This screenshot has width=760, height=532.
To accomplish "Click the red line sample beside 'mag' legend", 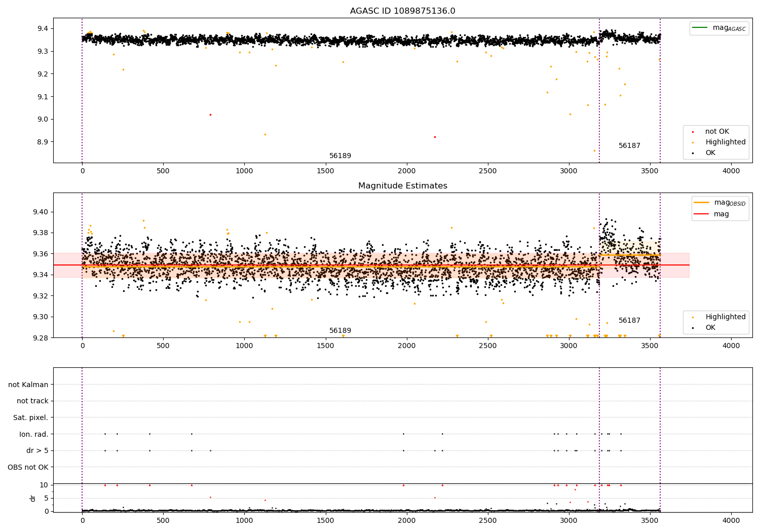I will 701,214.
